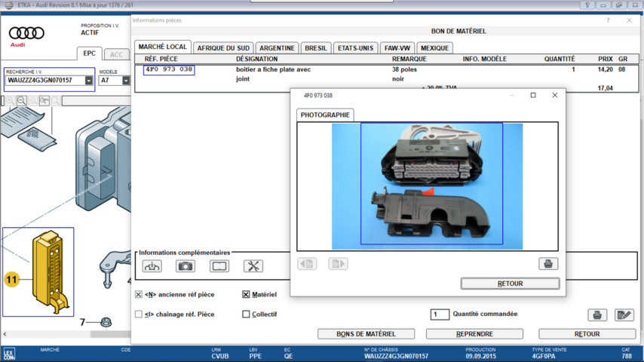Click RETOUR button at bottom right
The image size is (644, 362).
[587, 334]
